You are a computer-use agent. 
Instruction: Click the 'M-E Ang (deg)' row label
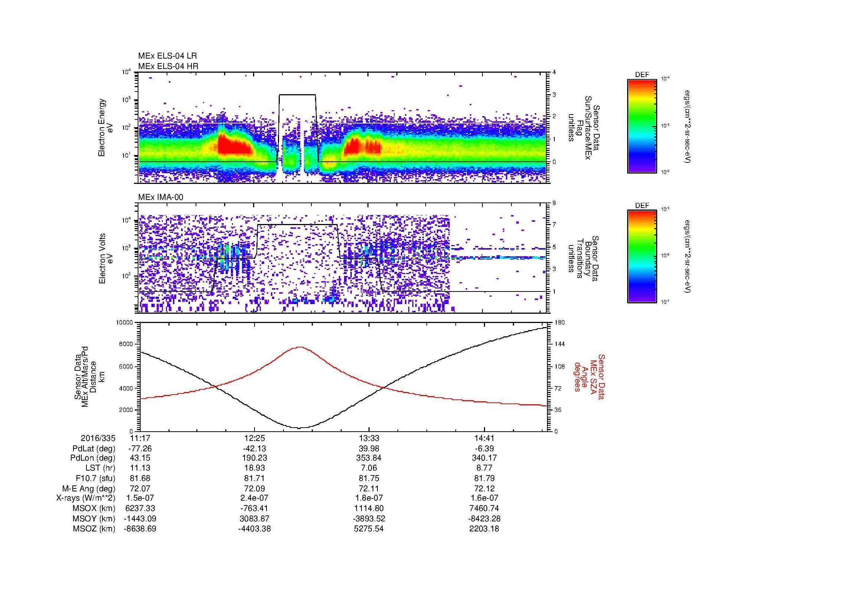[x=89, y=488]
